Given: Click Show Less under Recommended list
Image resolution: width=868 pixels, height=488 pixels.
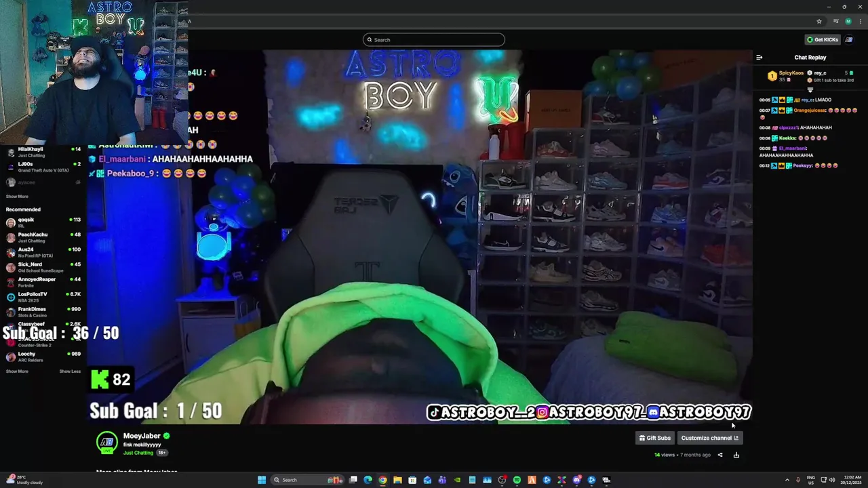Looking at the screenshot, I should coord(70,371).
